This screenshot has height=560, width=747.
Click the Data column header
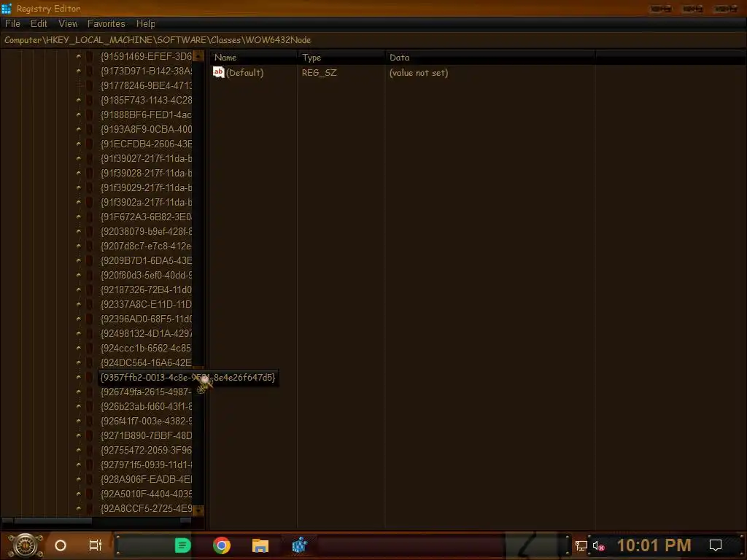pyautogui.click(x=489, y=58)
